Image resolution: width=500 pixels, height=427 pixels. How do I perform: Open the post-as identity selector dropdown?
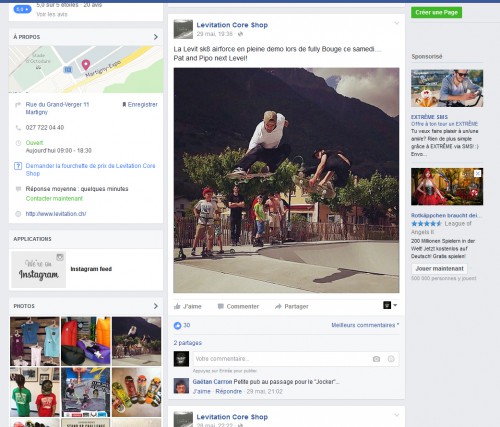tap(390, 305)
